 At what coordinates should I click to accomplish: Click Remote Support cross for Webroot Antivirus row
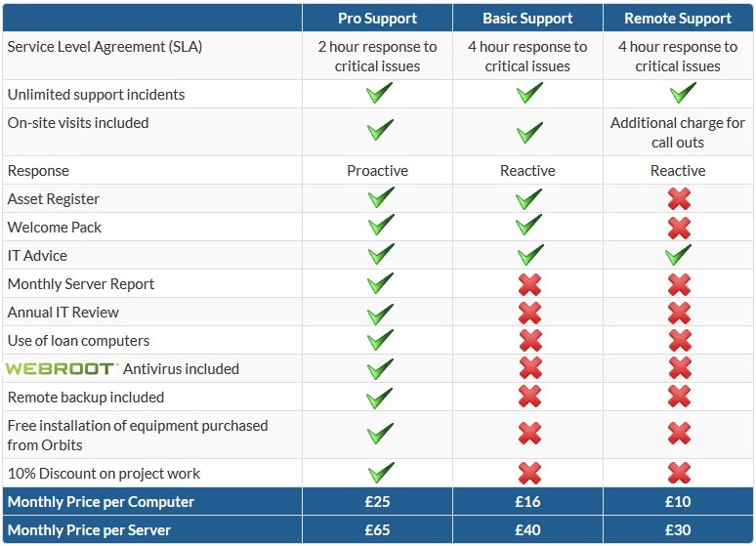coord(678,369)
